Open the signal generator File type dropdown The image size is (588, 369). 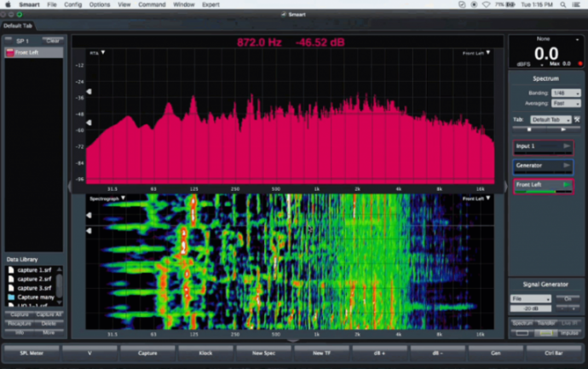529,298
